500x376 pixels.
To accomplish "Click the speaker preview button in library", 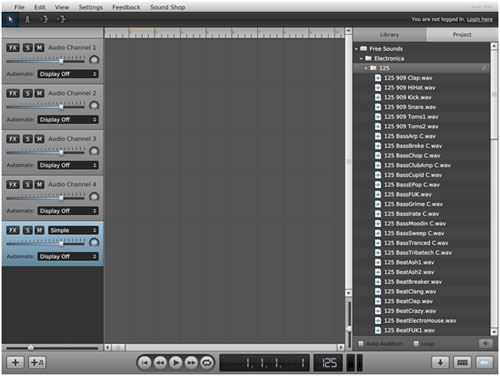I will [x=486, y=343].
